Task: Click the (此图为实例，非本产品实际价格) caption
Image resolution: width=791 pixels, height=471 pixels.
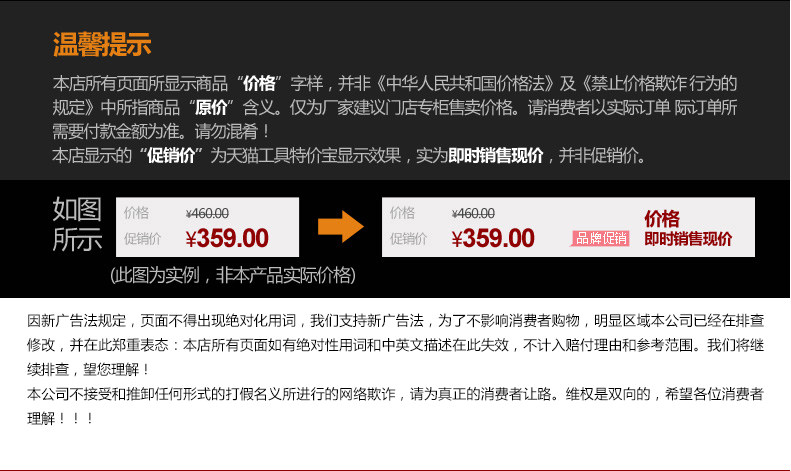Action: click(233, 275)
